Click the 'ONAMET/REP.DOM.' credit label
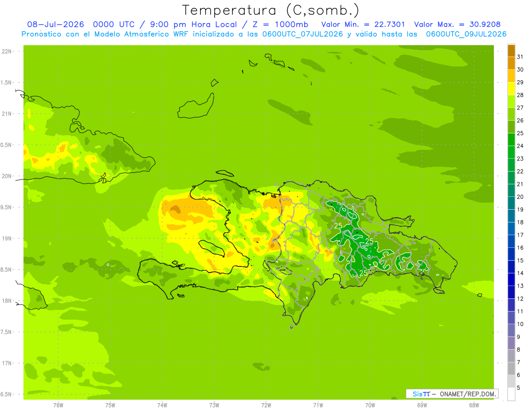This screenshot has width=532, height=411. click(x=468, y=394)
